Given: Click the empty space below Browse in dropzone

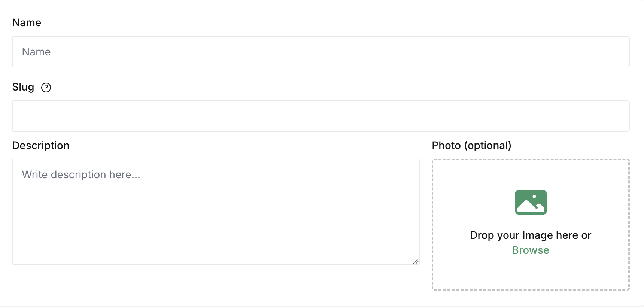Looking at the screenshot, I should 531,273.
